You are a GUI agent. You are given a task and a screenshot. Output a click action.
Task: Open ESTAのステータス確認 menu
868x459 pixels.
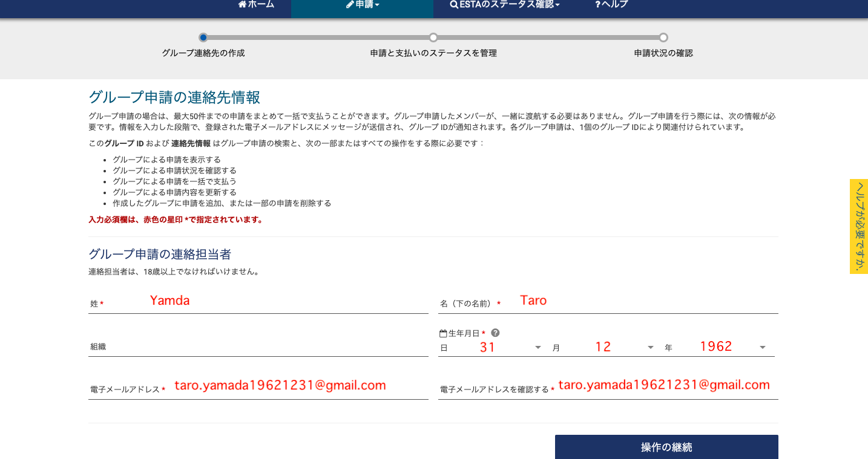click(x=505, y=4)
